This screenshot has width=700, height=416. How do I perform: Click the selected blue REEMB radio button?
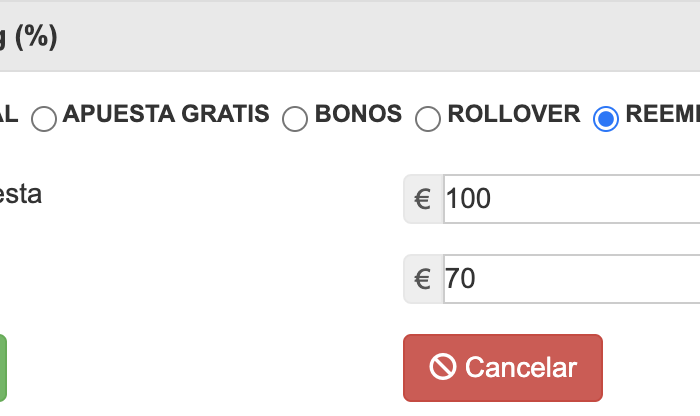click(606, 119)
